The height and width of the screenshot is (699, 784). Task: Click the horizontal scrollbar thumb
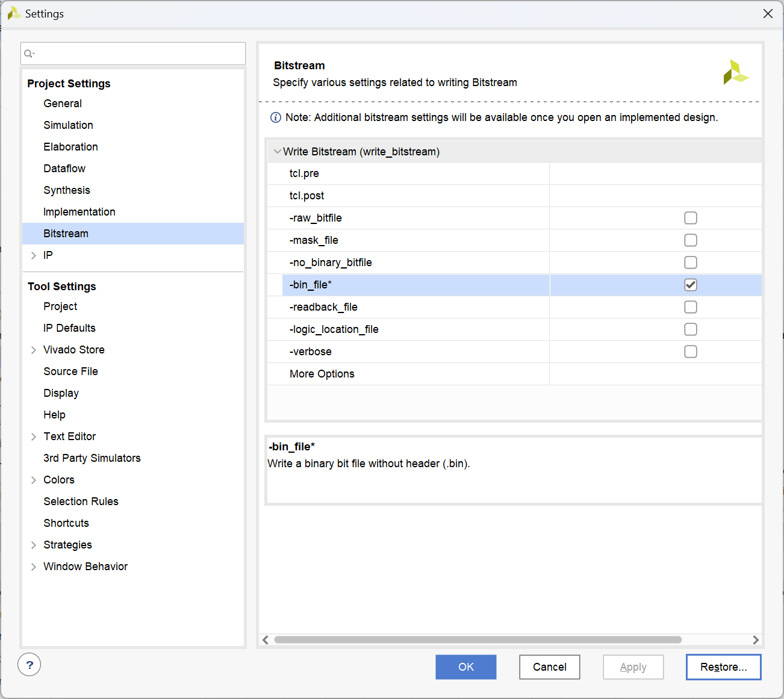click(x=478, y=640)
